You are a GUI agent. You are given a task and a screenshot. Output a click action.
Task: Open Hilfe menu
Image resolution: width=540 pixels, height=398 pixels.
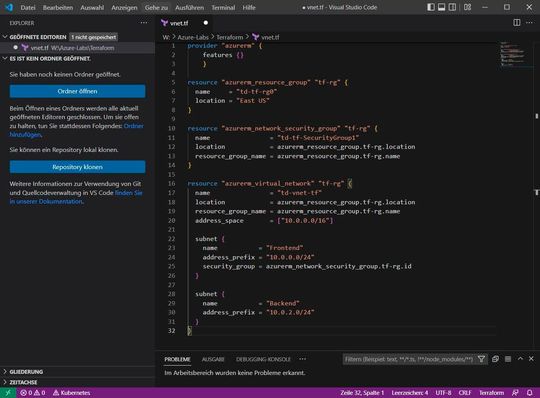click(x=249, y=7)
